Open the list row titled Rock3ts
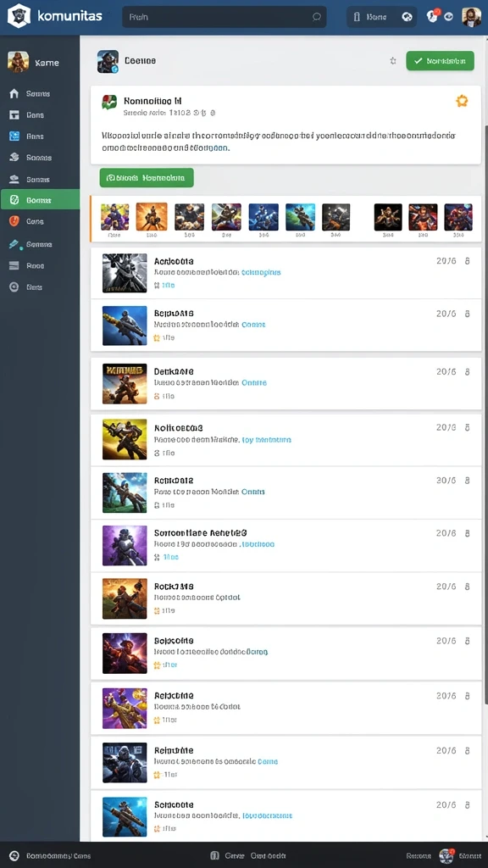This screenshot has width=488, height=868. pos(286,598)
